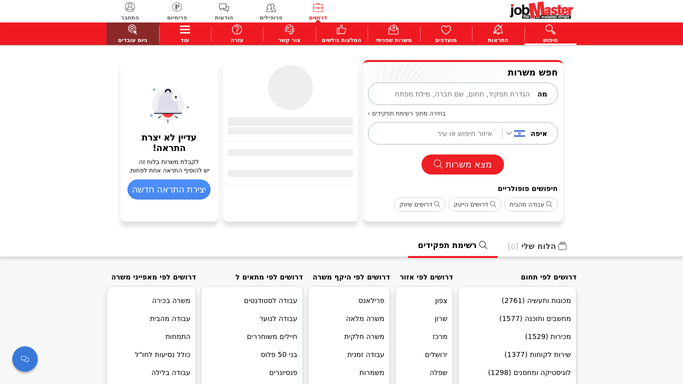Open the פרופילים top menu item
Image resolution: width=683 pixels, height=384 pixels.
tap(270, 11)
